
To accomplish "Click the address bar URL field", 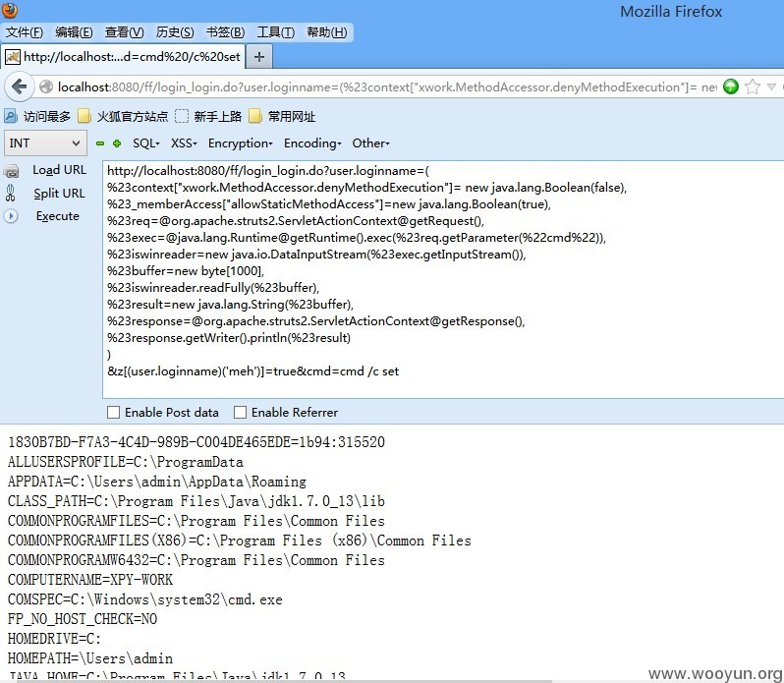I will (387, 87).
